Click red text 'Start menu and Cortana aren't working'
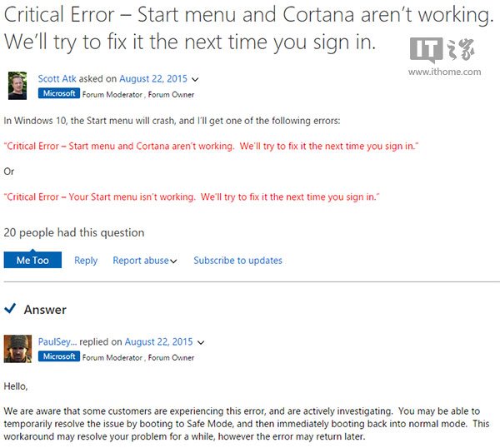Viewport: 500px width, 448px height. 151,146
